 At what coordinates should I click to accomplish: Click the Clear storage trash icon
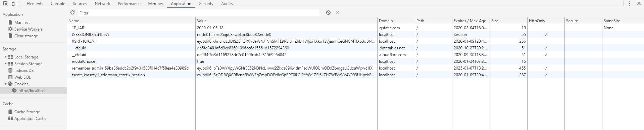[10, 36]
